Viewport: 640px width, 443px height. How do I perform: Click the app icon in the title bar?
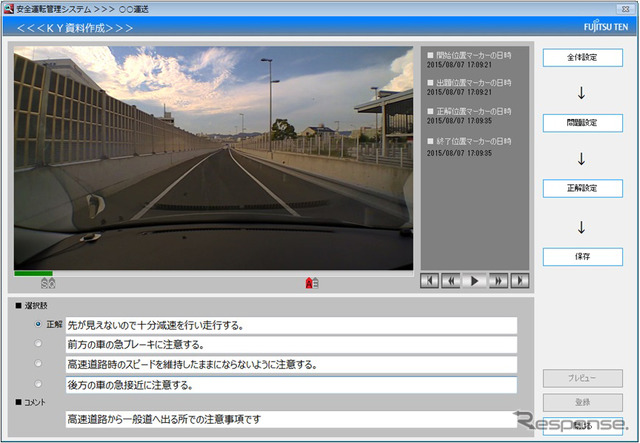point(9,9)
